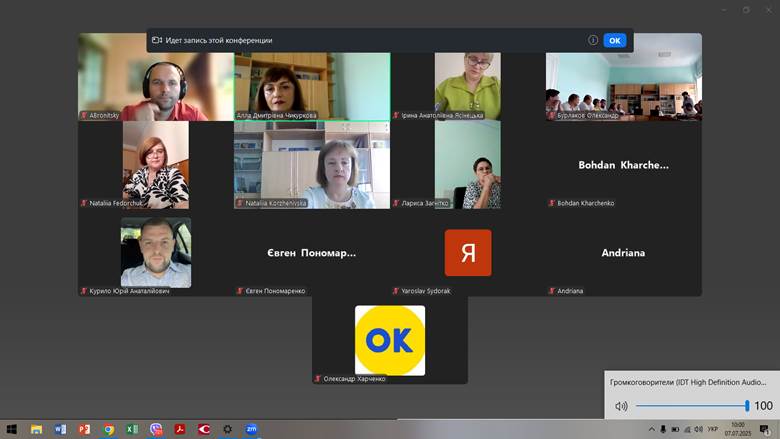Screen dimensions: 780x439
Task: Click Олександр Харченко's yellow OK avatar
Action: pyautogui.click(x=390, y=340)
